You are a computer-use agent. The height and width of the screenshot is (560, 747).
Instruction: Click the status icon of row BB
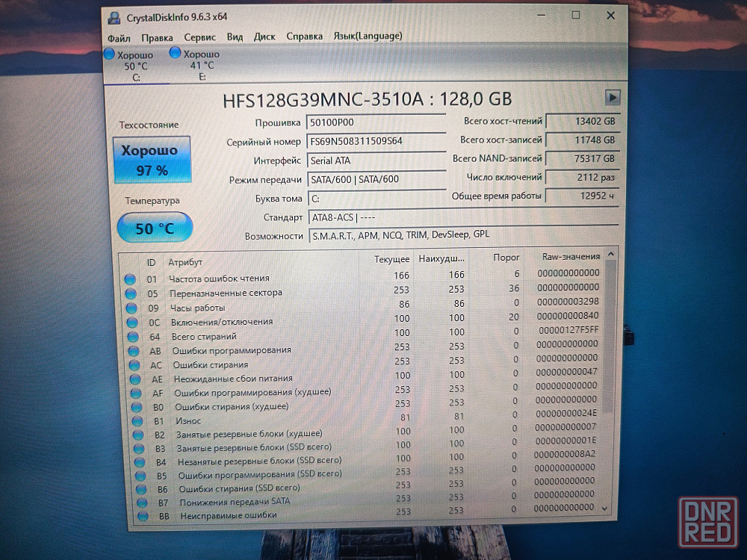tap(143, 516)
